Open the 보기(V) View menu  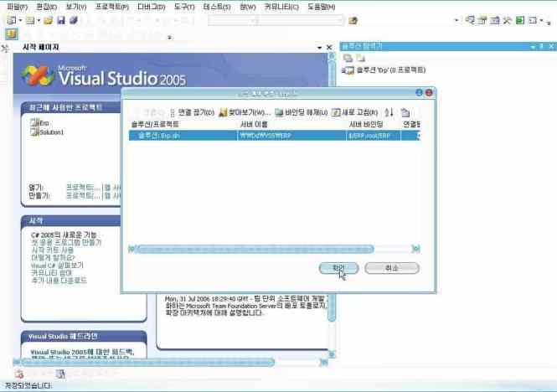[x=76, y=7]
